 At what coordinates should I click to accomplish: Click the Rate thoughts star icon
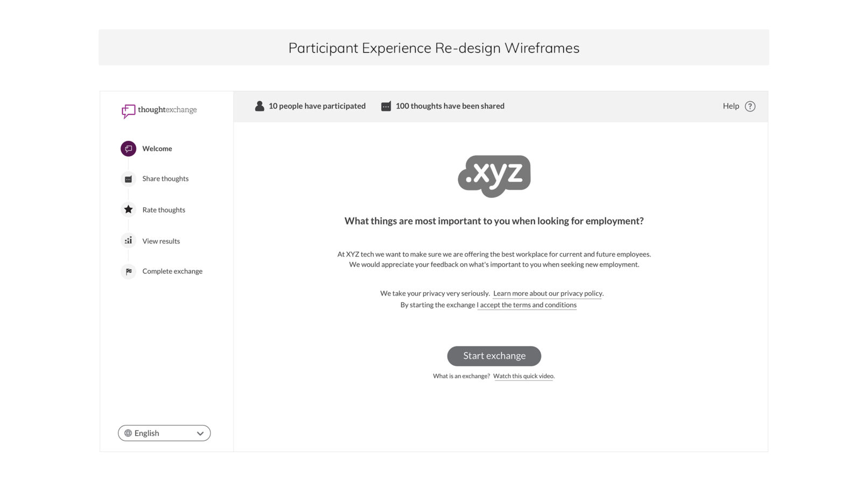tap(128, 209)
